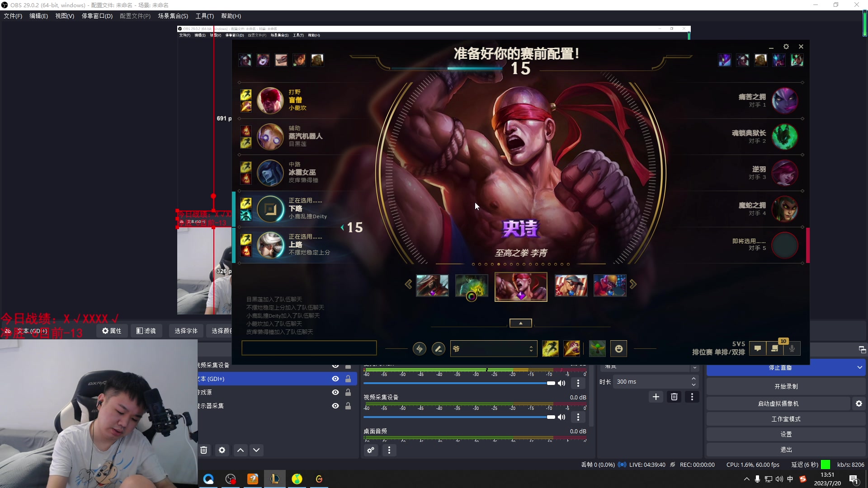
Task: Adjust the 视频采集设备 volume slider
Action: [x=459, y=417]
